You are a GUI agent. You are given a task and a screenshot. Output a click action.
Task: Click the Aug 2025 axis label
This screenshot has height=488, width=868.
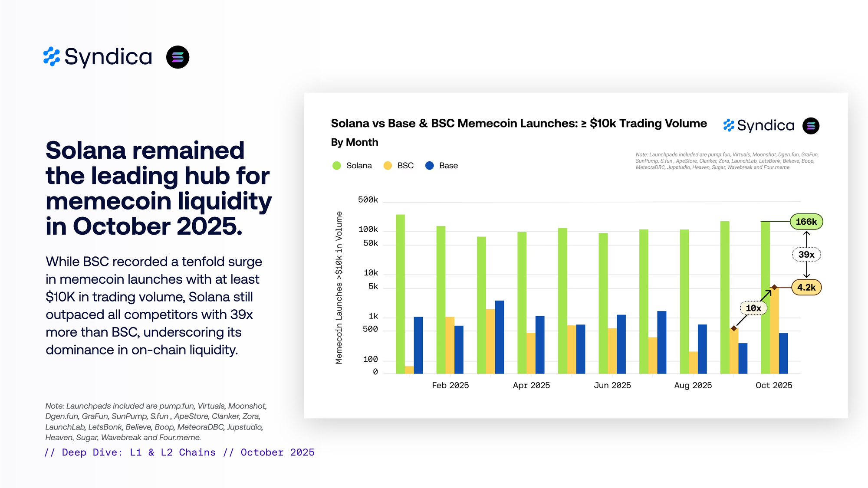(693, 385)
